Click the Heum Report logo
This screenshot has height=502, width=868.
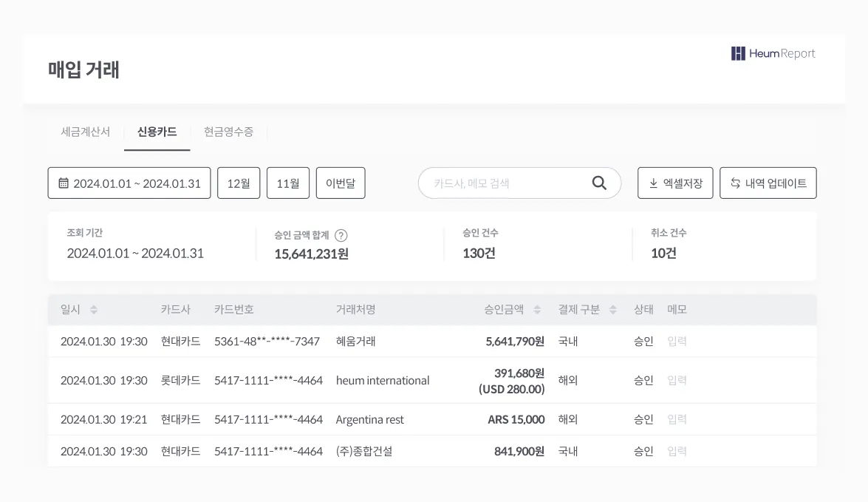[773, 53]
